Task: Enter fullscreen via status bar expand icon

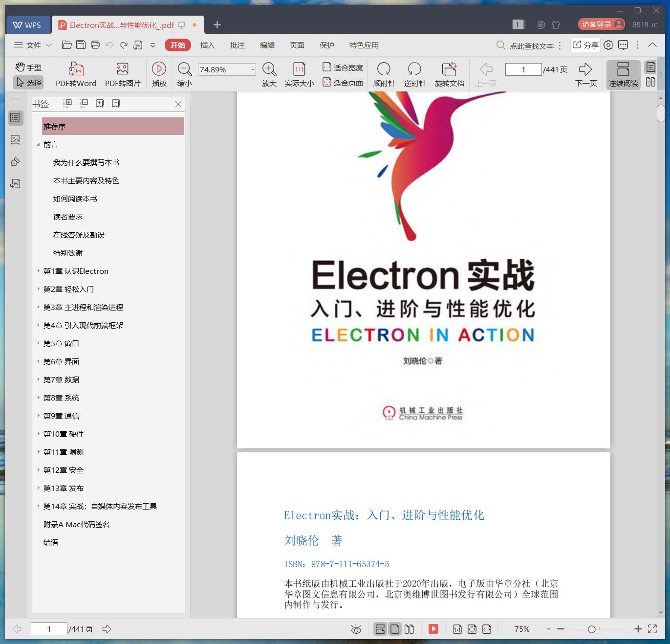Action: (x=652, y=629)
